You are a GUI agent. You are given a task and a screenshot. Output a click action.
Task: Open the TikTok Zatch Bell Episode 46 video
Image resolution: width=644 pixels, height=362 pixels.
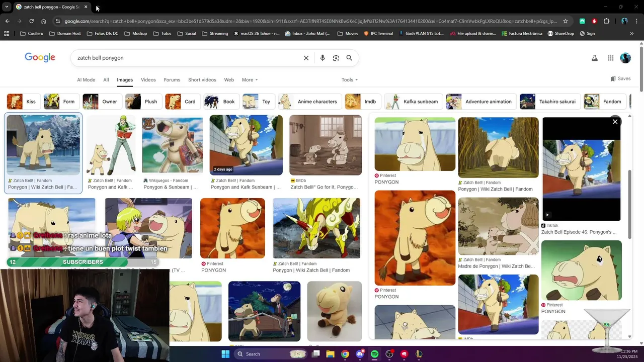(581, 169)
